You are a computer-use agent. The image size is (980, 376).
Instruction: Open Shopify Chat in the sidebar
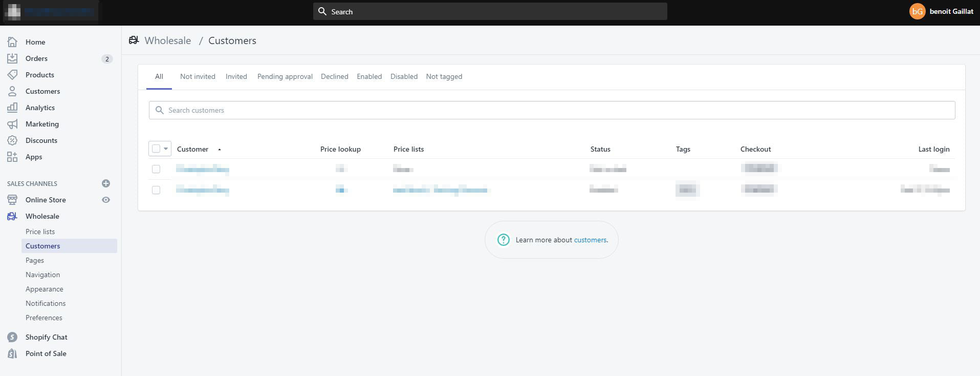tap(47, 337)
